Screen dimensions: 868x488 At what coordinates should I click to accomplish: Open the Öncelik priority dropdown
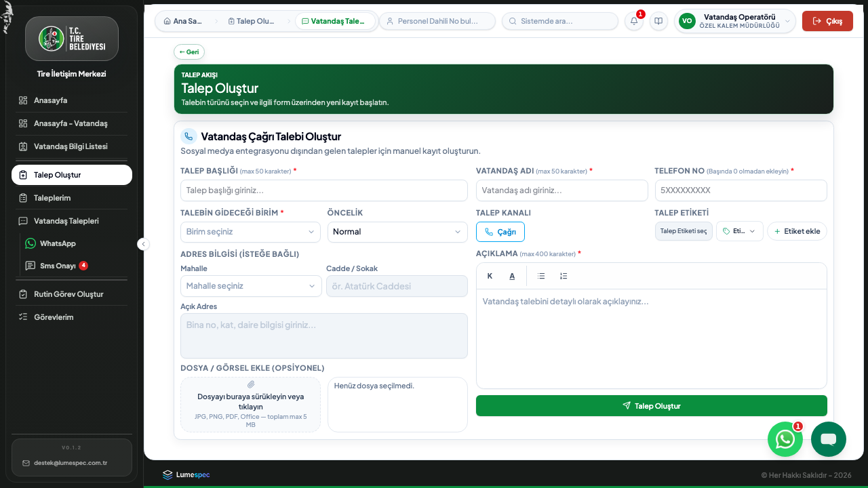coord(397,232)
